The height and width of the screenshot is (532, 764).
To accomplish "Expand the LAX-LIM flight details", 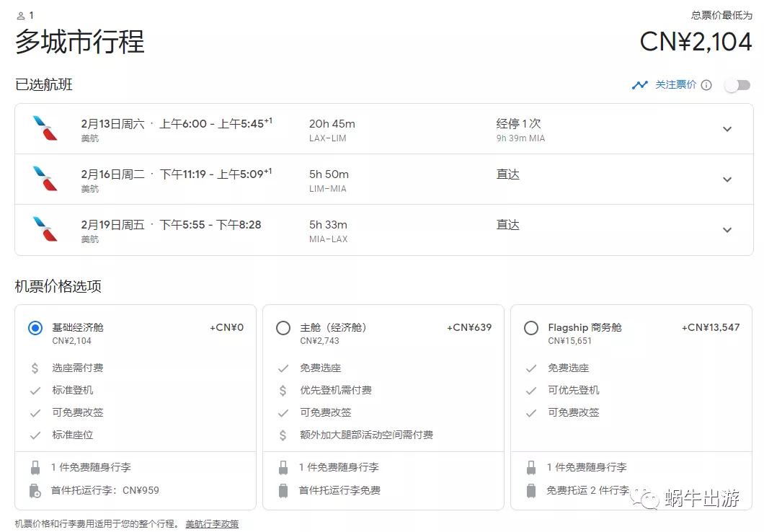I will tap(727, 129).
